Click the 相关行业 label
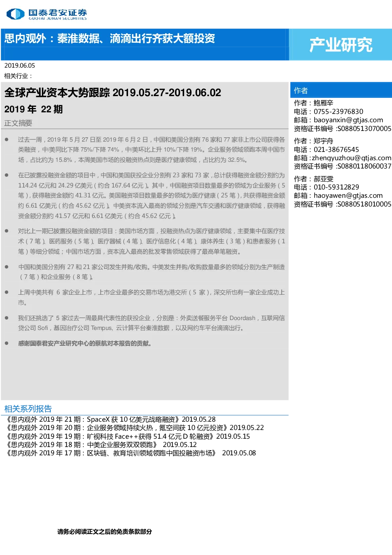This screenshot has width=392, height=555. point(18,76)
